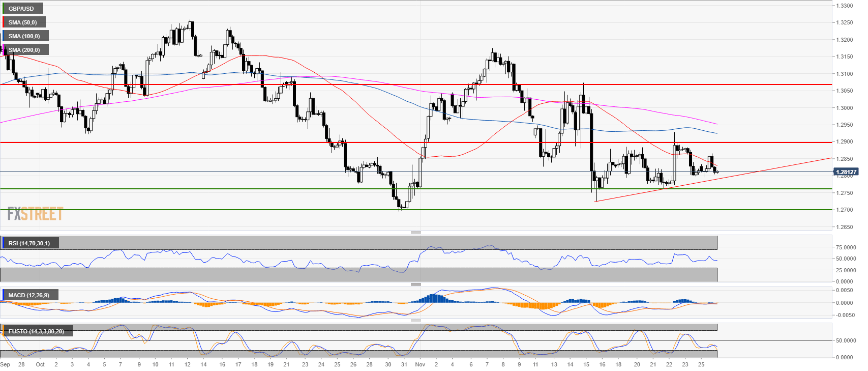Click the current price tag 1.28127
Screen dimensions: 868x371
point(846,172)
